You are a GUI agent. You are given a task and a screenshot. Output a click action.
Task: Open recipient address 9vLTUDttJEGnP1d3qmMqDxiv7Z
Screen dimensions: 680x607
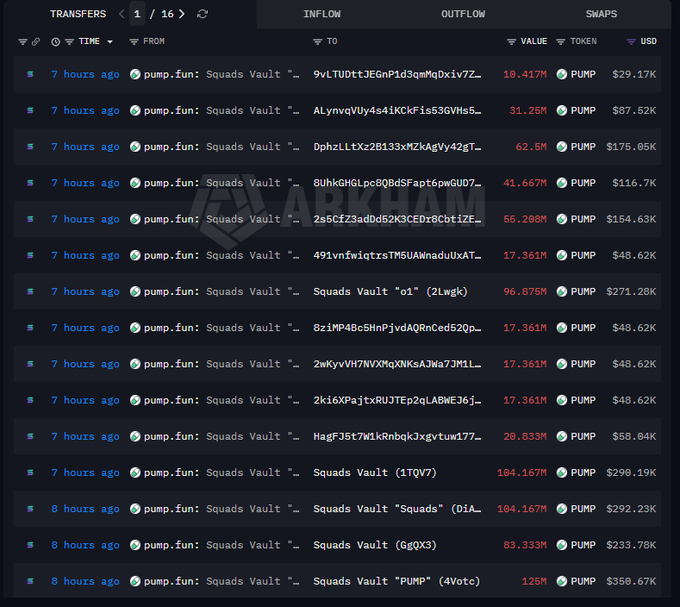click(x=397, y=74)
